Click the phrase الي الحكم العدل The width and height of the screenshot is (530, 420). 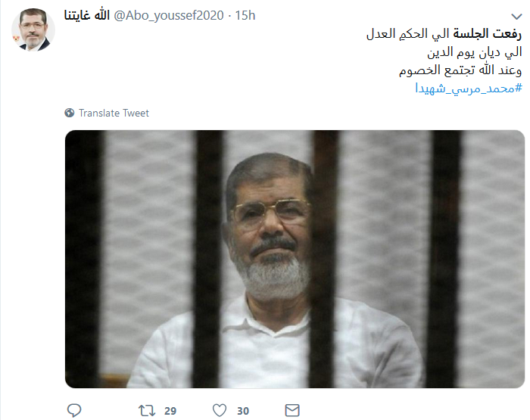click(408, 34)
